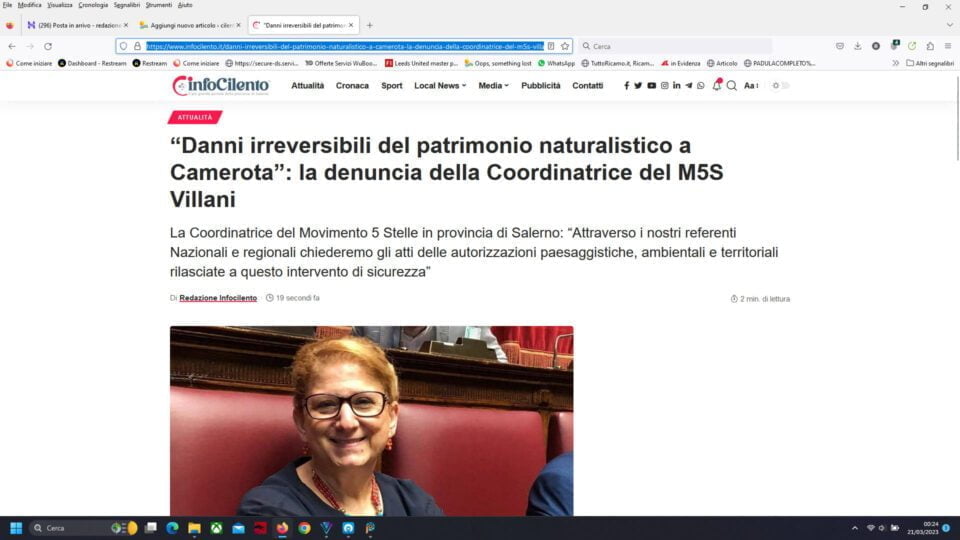The image size is (960, 540).
Task: Open a new browser tab with plus button
Action: [x=369, y=25]
